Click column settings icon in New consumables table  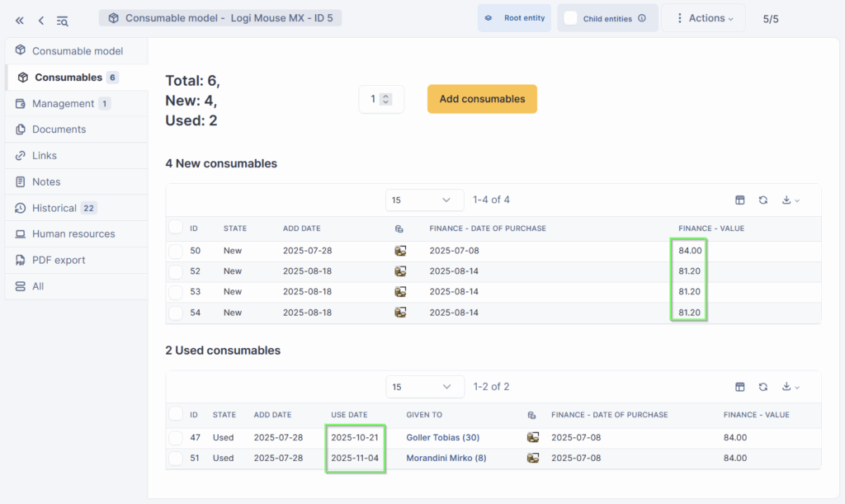[x=740, y=200]
